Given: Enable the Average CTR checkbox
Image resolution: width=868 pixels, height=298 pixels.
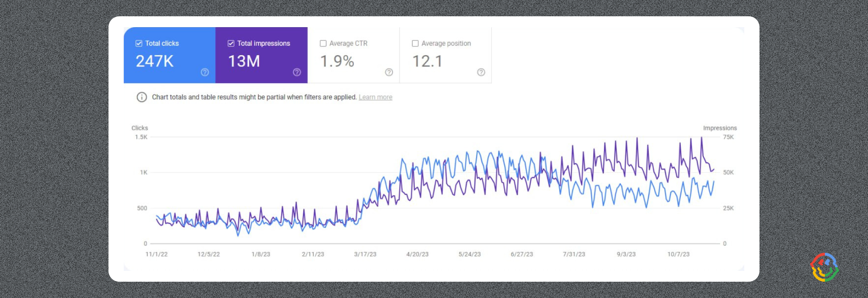Looking at the screenshot, I should point(323,43).
